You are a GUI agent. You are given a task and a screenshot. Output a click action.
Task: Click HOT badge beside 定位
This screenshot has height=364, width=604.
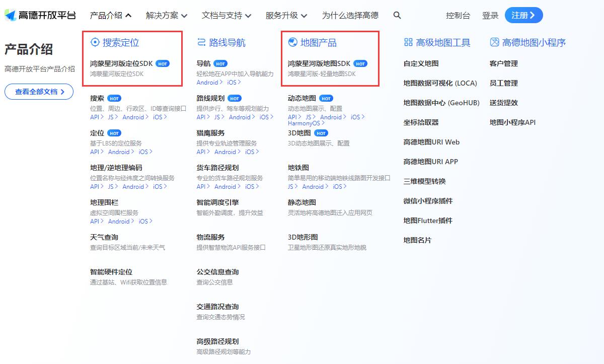(x=114, y=133)
